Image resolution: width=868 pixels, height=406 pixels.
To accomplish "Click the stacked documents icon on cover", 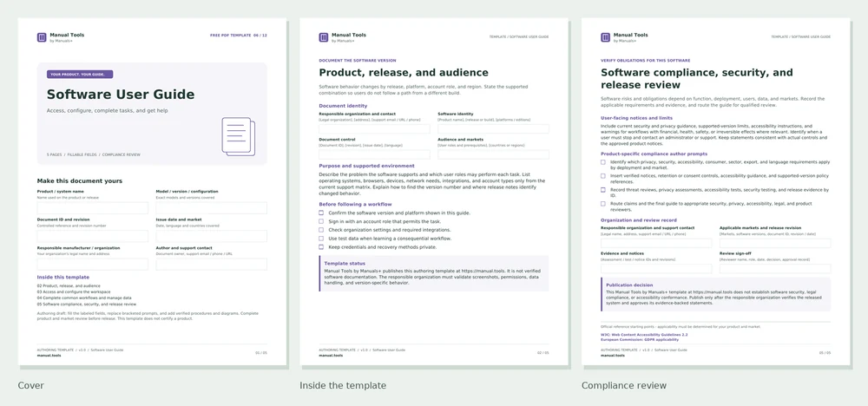I will click(x=239, y=136).
